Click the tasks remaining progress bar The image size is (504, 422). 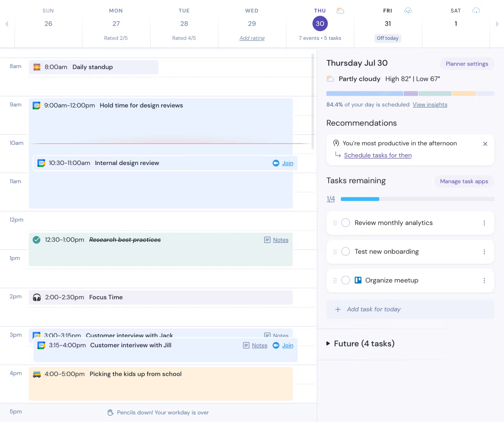click(x=417, y=199)
